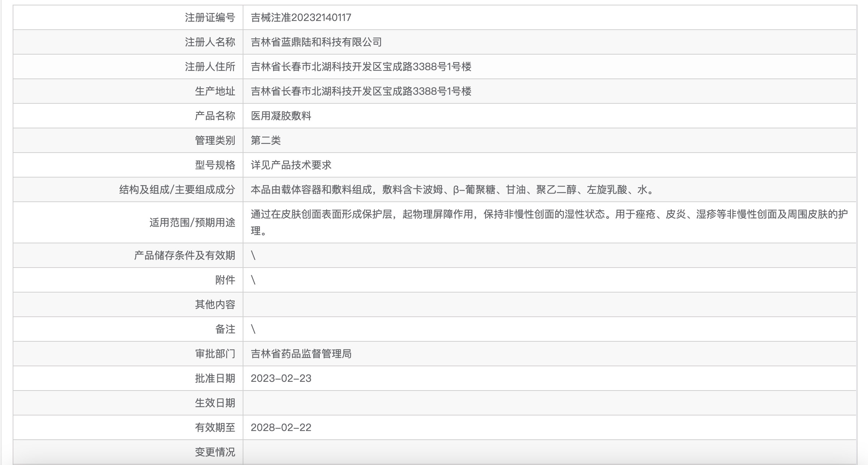The height and width of the screenshot is (465, 868).
Task: Click the 生产地址 label
Action: click(215, 91)
